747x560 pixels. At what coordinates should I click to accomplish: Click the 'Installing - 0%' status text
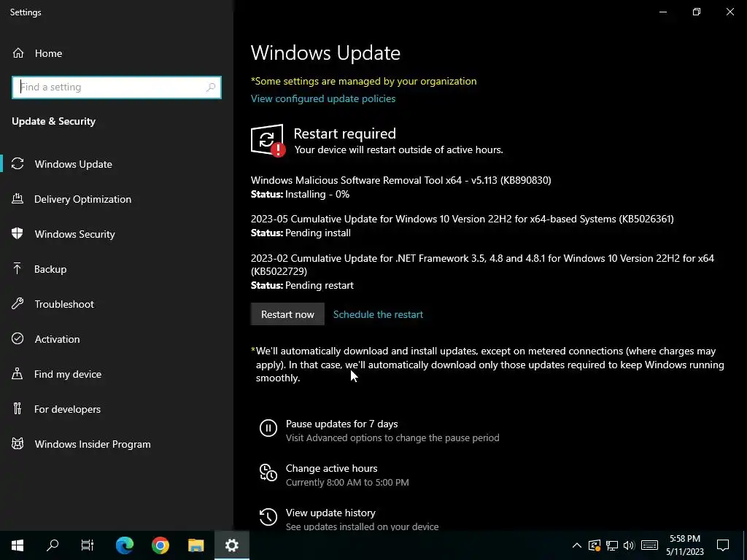pyautogui.click(x=317, y=194)
